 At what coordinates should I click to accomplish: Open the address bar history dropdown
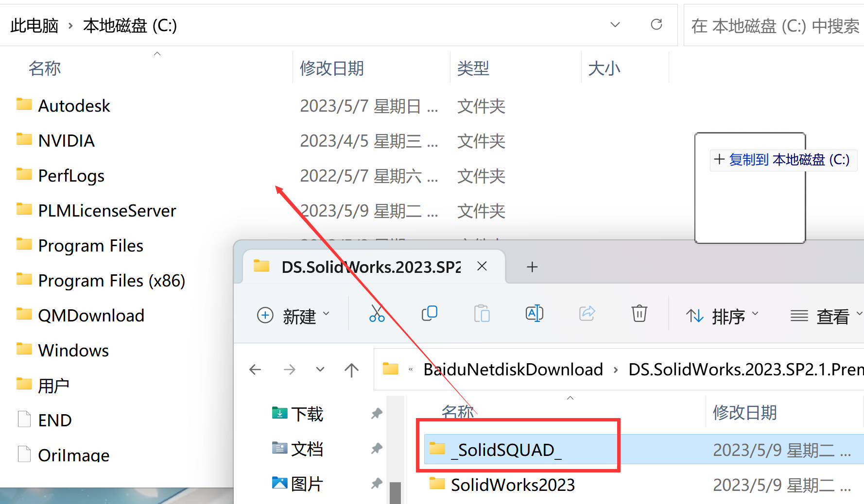click(x=615, y=25)
